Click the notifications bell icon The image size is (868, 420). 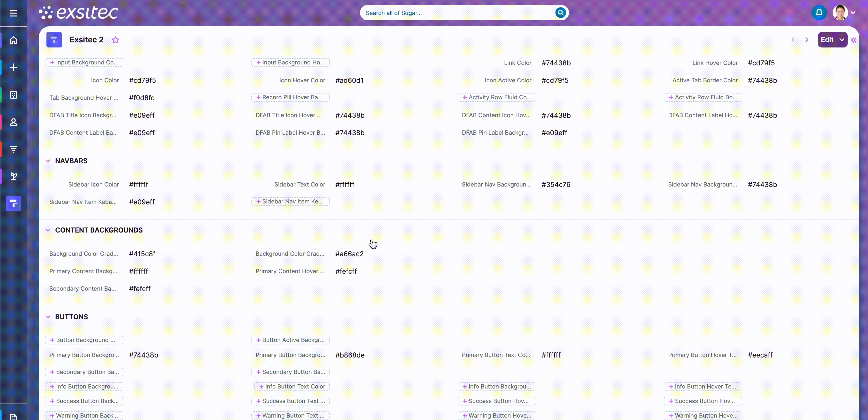pyautogui.click(x=819, y=13)
